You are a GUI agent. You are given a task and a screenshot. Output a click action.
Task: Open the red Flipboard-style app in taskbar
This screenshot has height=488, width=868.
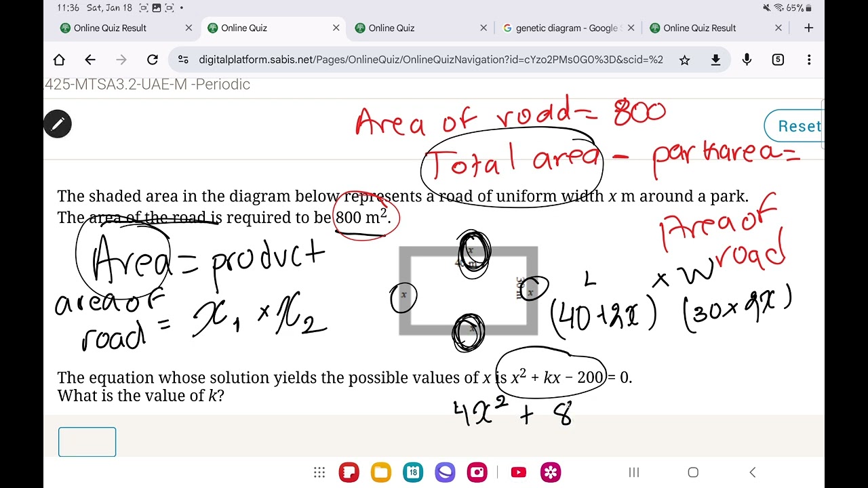point(349,472)
